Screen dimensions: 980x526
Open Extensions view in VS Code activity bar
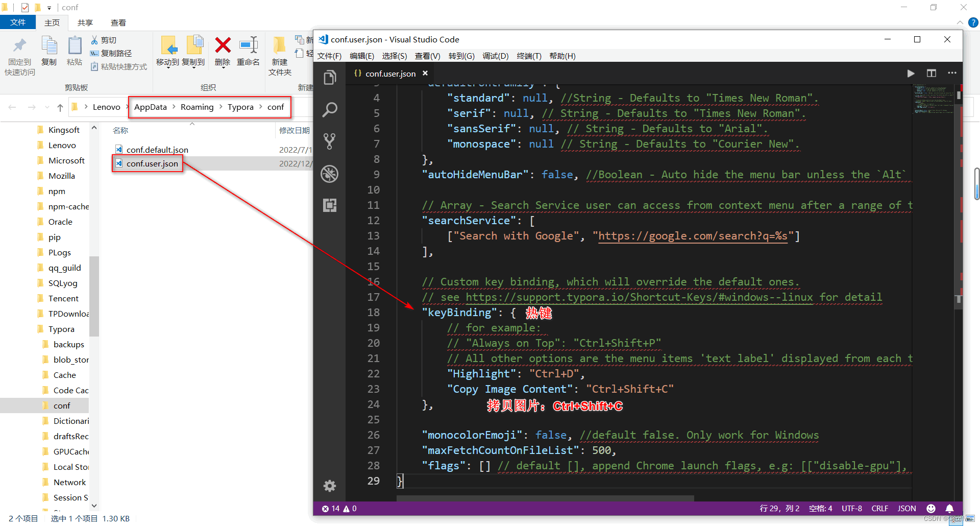coord(330,205)
